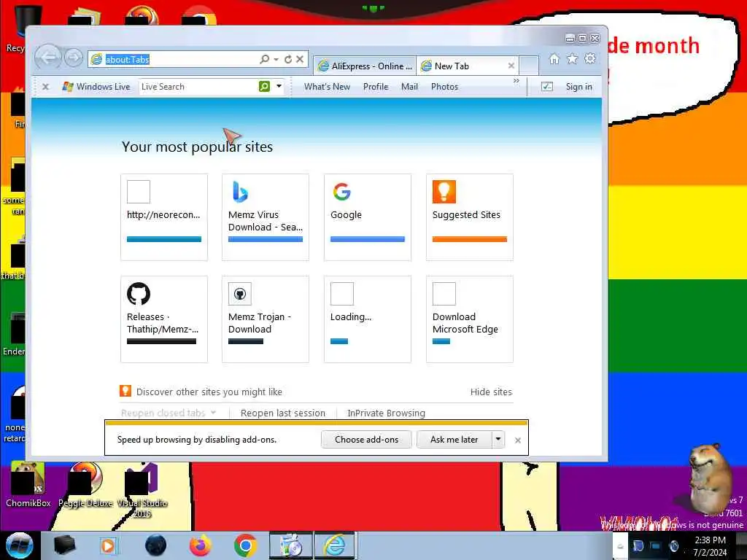Go back with the browser back arrow

(47, 58)
